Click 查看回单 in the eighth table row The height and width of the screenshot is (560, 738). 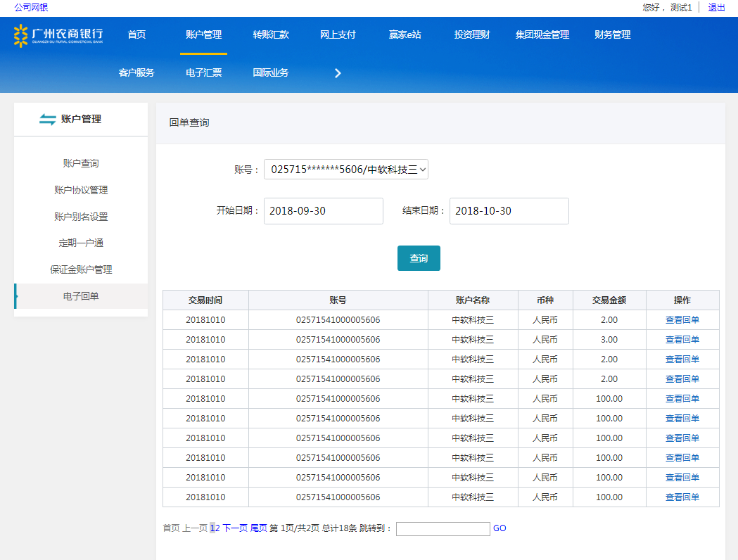click(682, 458)
